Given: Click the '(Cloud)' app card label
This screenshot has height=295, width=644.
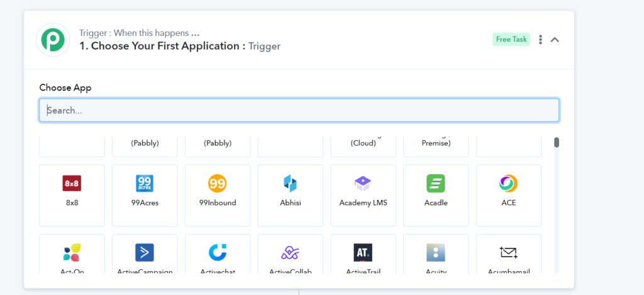Looking at the screenshot, I should pos(363,143).
